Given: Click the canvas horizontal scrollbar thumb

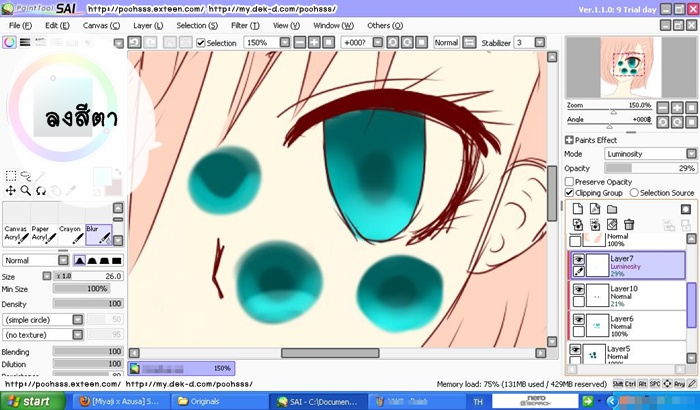Looking at the screenshot, I should click(330, 353).
